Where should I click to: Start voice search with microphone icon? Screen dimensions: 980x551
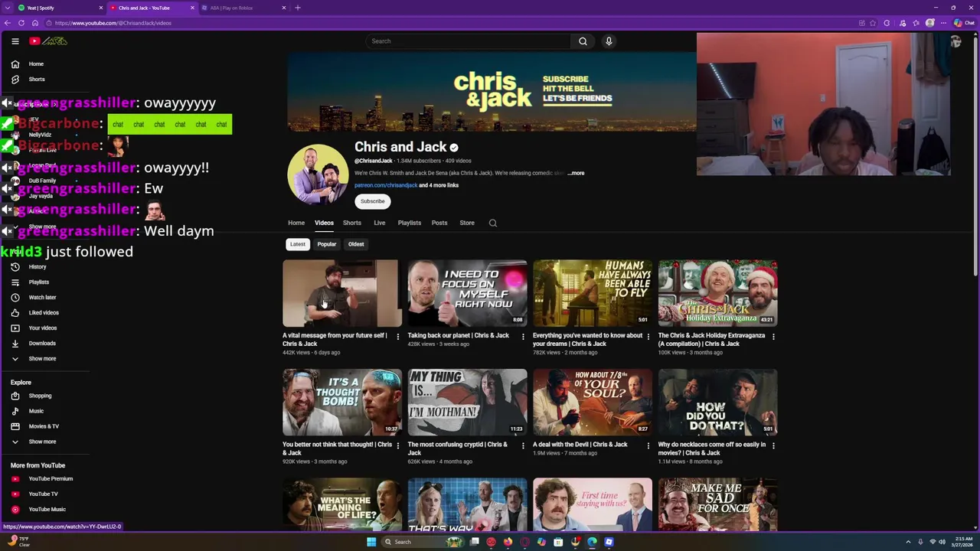click(609, 41)
